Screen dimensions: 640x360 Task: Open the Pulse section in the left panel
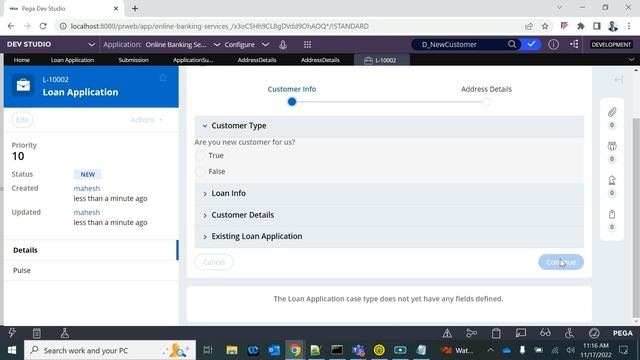click(91, 270)
